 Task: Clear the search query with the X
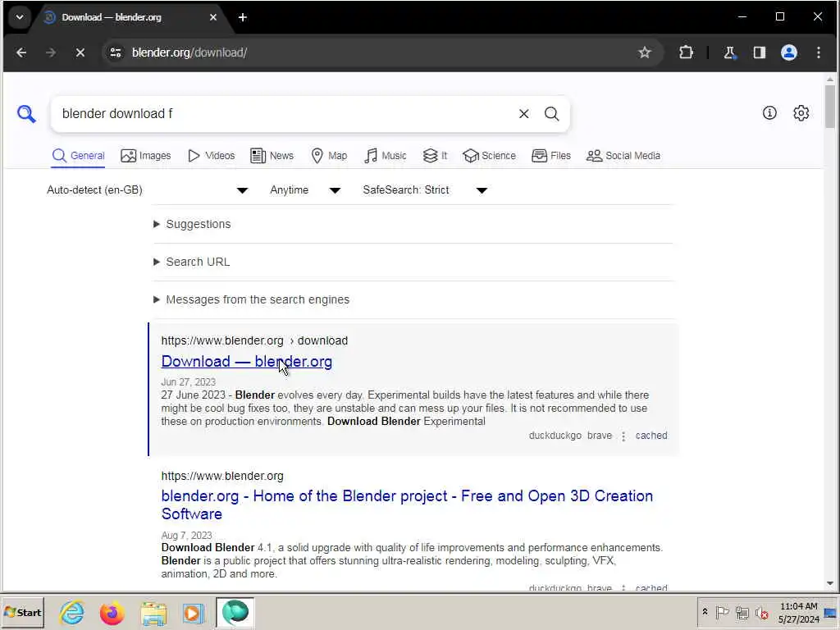coord(524,113)
